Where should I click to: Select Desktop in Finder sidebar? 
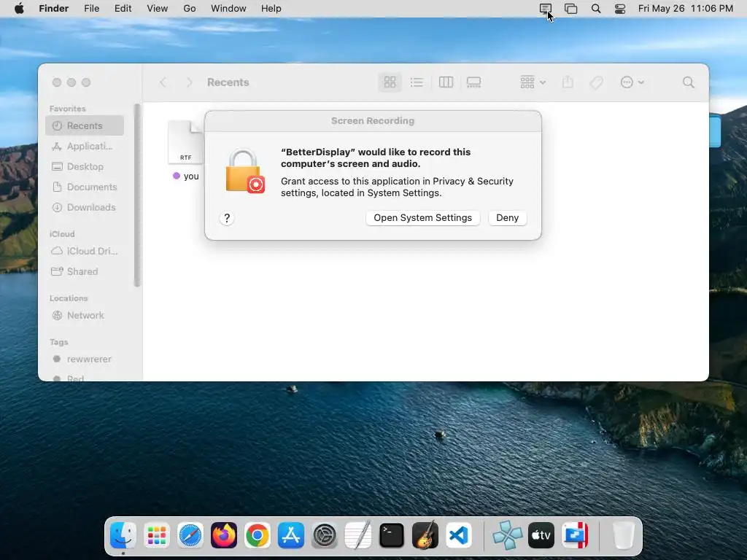pos(85,167)
